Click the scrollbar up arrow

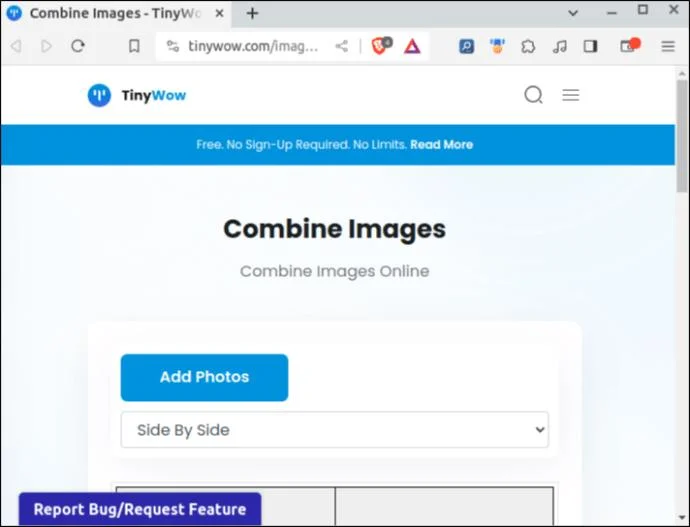point(682,73)
